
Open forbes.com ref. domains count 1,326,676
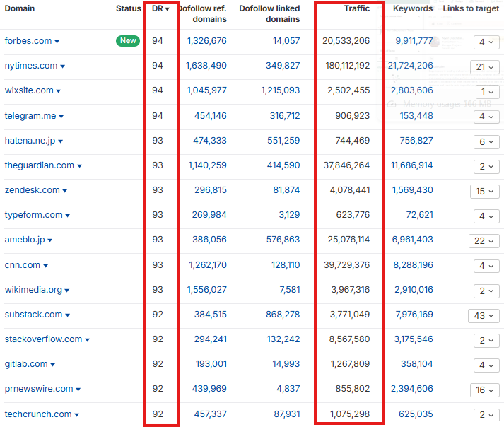pyautogui.click(x=206, y=41)
